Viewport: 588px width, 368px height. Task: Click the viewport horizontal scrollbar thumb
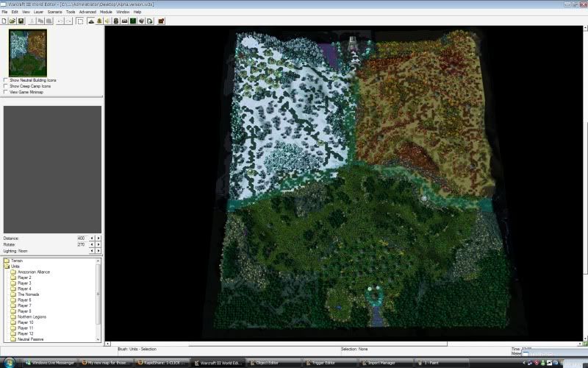pos(318,344)
